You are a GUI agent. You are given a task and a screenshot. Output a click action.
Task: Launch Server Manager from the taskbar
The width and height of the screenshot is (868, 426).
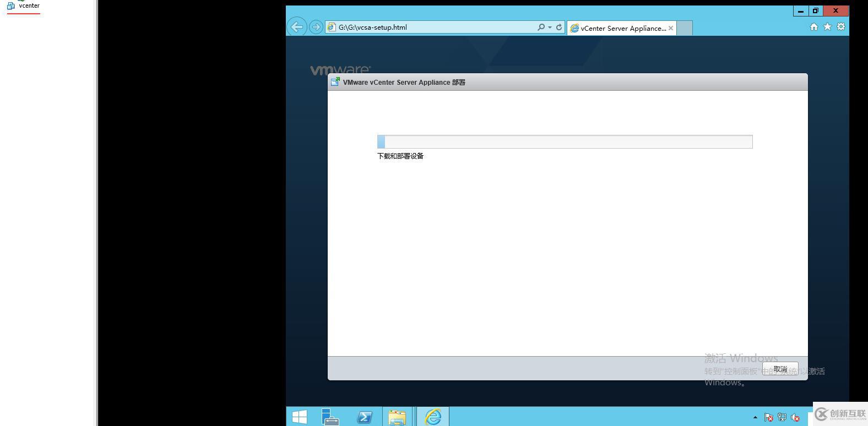tap(330, 417)
